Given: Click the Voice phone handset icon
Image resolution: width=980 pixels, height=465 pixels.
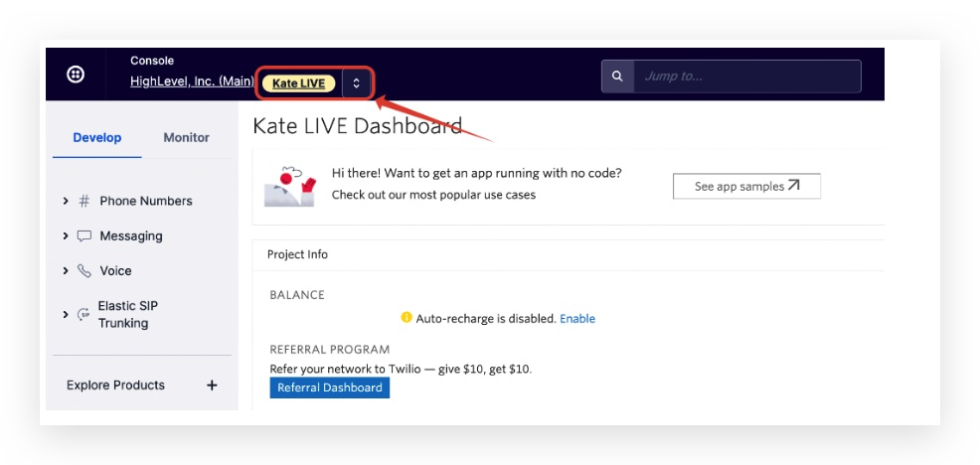Looking at the screenshot, I should pos(84,270).
